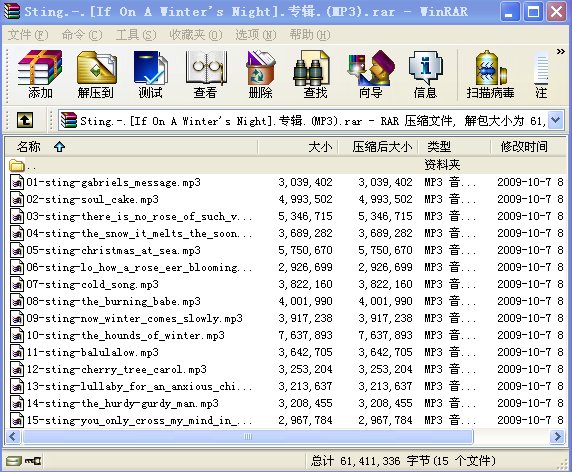This screenshot has width=572, height=472.
Task: Click file icon of 07-sting-cold_song
Action: (x=17, y=284)
